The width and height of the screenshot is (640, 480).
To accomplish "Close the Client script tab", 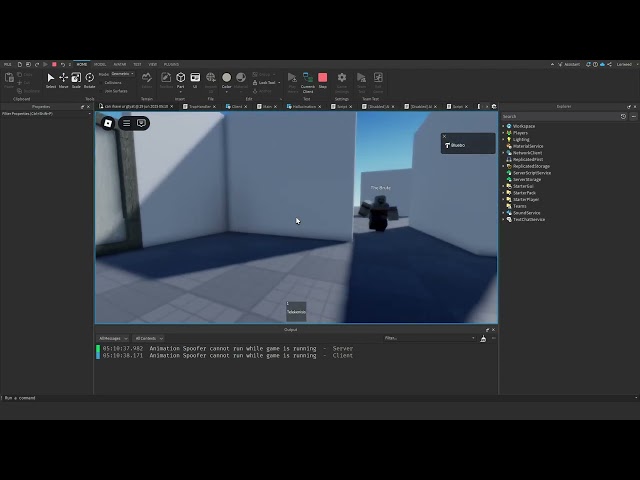I will 246,107.
